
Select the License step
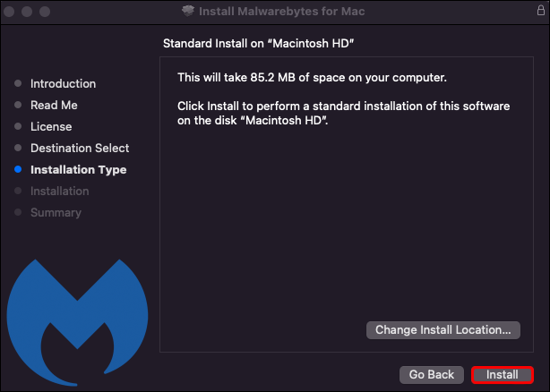pyautogui.click(x=51, y=126)
